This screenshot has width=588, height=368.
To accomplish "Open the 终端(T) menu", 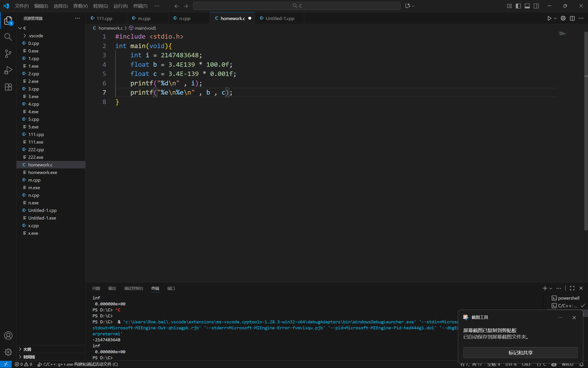I will 140,6.
